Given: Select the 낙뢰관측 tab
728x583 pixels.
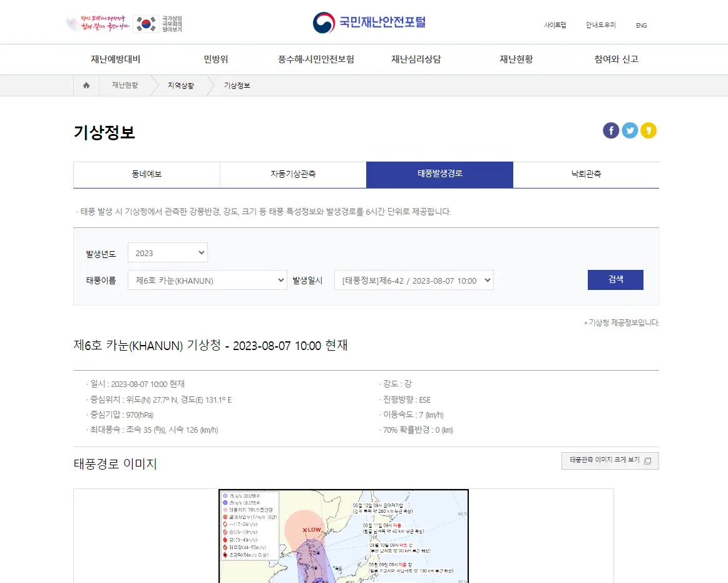Looking at the screenshot, I should [x=586, y=175].
